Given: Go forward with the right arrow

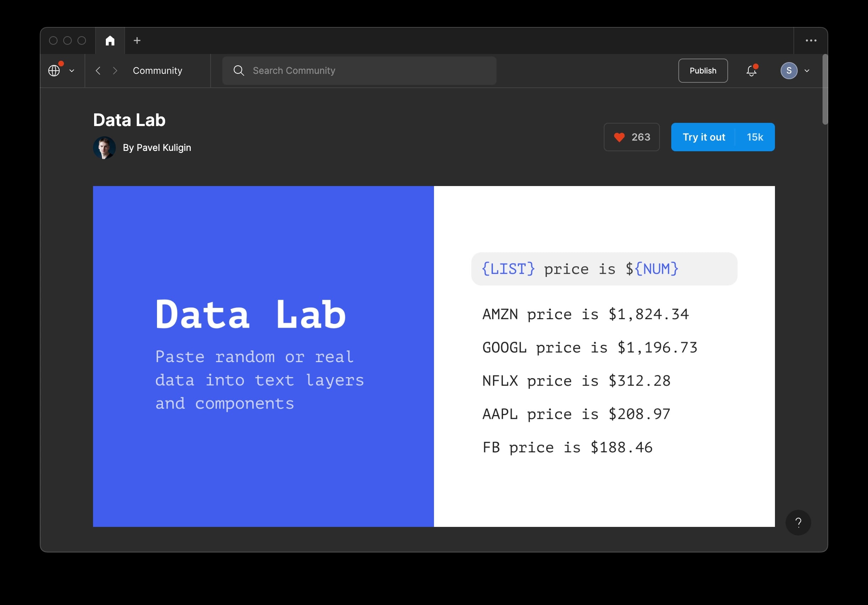Looking at the screenshot, I should 115,71.
